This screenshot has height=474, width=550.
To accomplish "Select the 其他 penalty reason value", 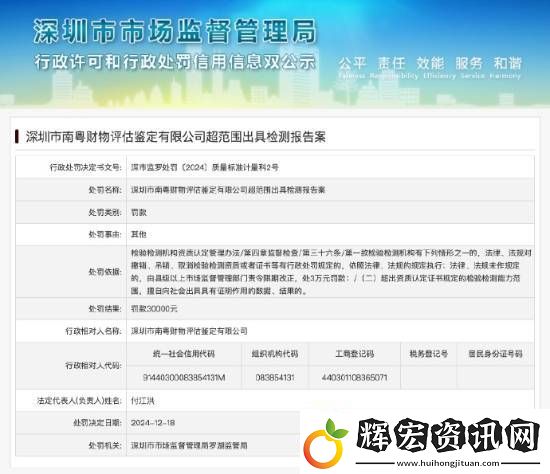I will click(x=139, y=234).
